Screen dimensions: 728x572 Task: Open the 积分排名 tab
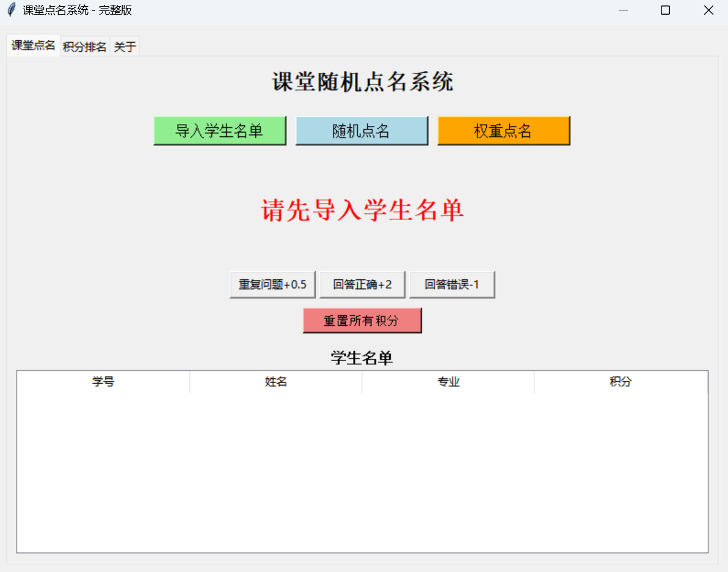[x=85, y=47]
